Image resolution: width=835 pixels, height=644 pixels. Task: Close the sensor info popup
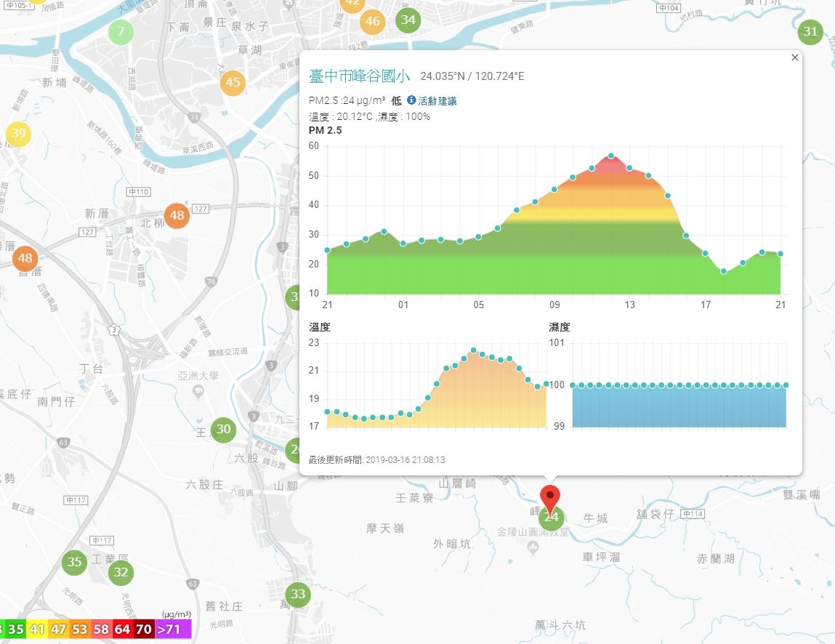coord(794,57)
